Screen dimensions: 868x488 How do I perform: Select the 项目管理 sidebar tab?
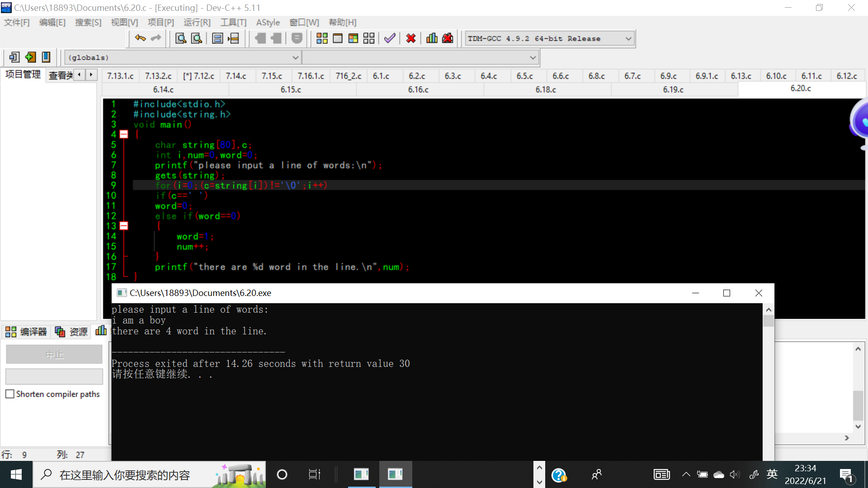tap(23, 75)
